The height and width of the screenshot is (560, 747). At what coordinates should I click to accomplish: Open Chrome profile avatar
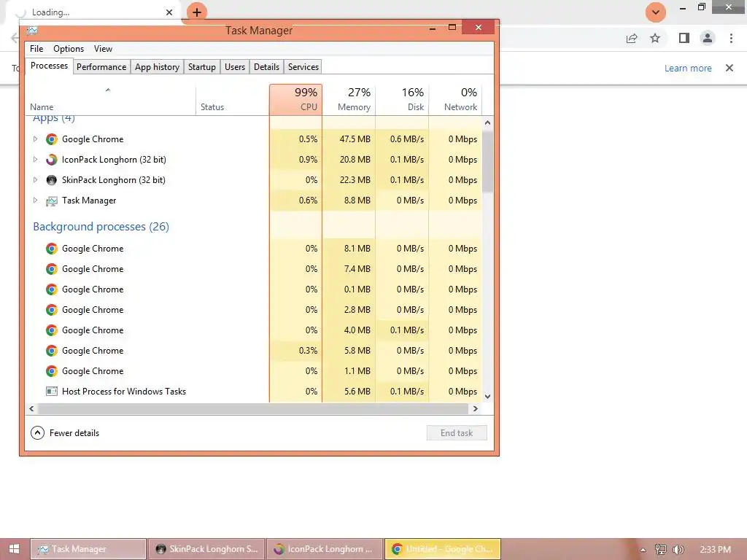708,38
